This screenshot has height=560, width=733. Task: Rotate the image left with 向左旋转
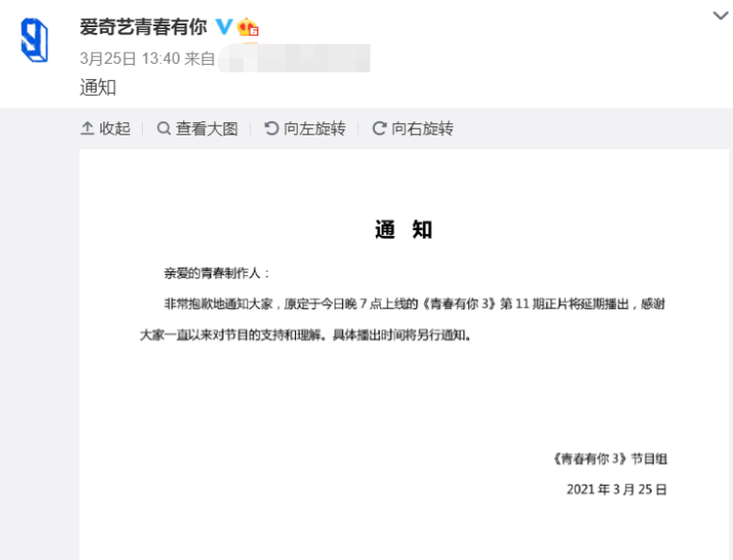(304, 129)
